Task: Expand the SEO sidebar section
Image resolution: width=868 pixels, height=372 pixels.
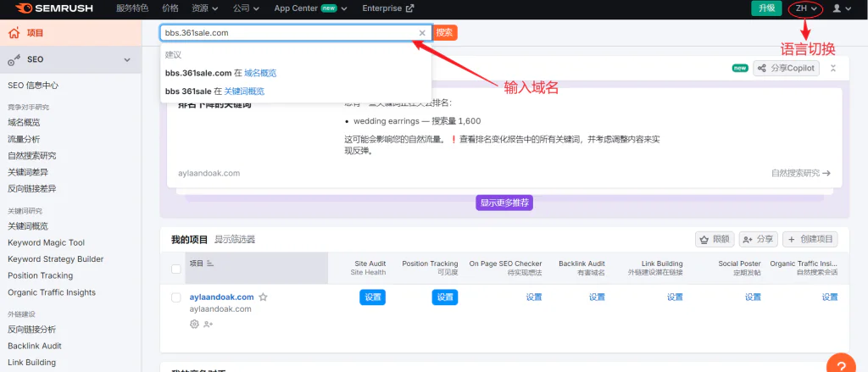Action: 127,60
